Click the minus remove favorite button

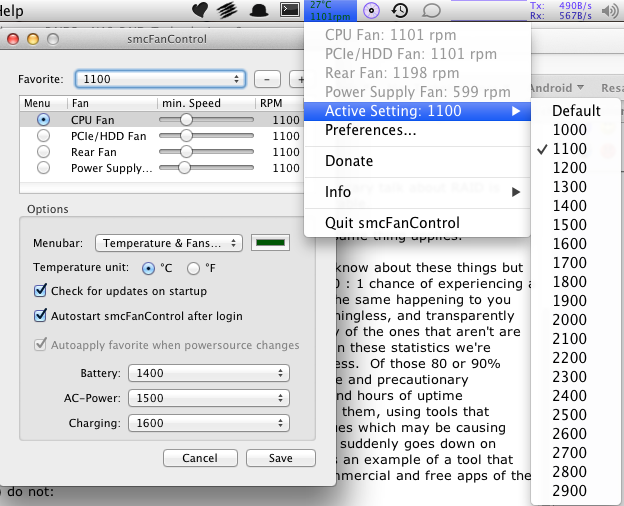[267, 79]
